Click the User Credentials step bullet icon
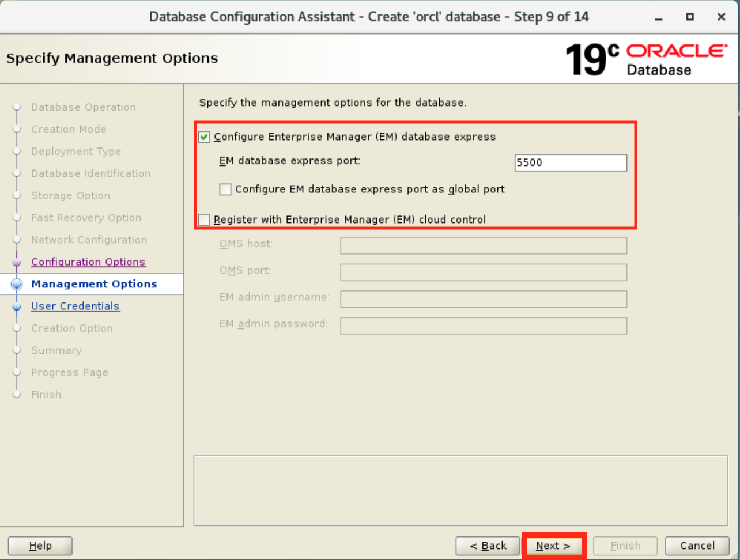 (x=17, y=307)
